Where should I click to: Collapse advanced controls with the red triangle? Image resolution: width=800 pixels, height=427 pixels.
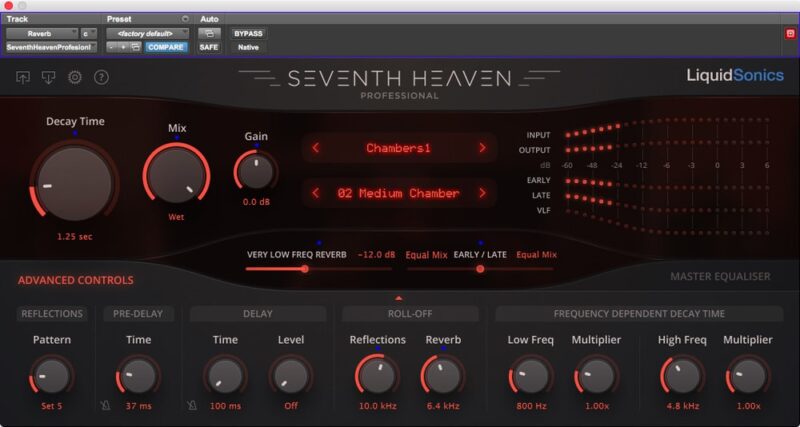[x=399, y=298]
